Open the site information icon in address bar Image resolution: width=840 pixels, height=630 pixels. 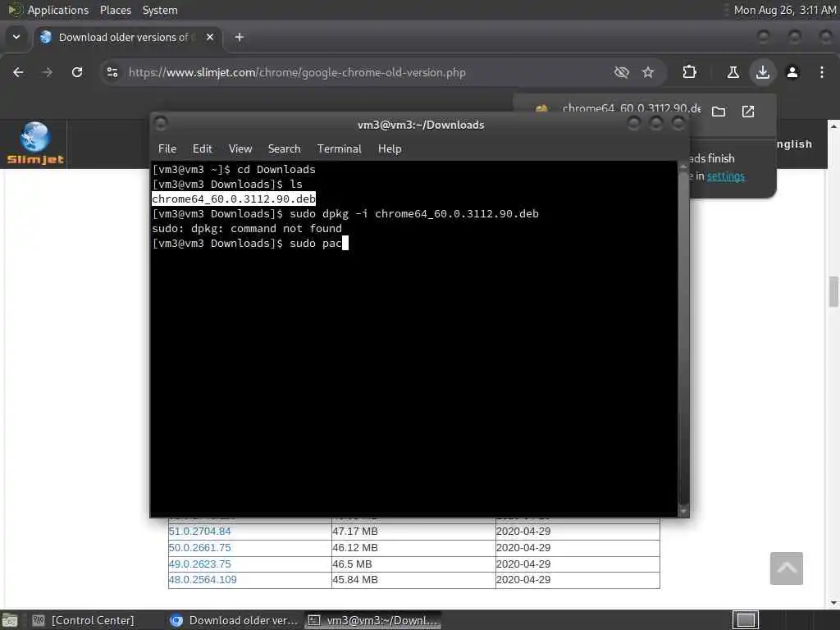(112, 72)
